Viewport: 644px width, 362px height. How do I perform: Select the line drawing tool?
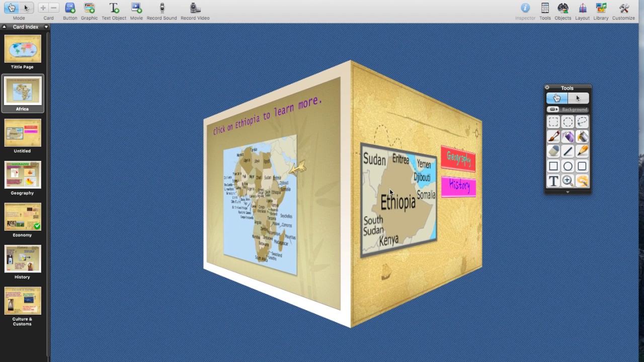click(x=568, y=151)
